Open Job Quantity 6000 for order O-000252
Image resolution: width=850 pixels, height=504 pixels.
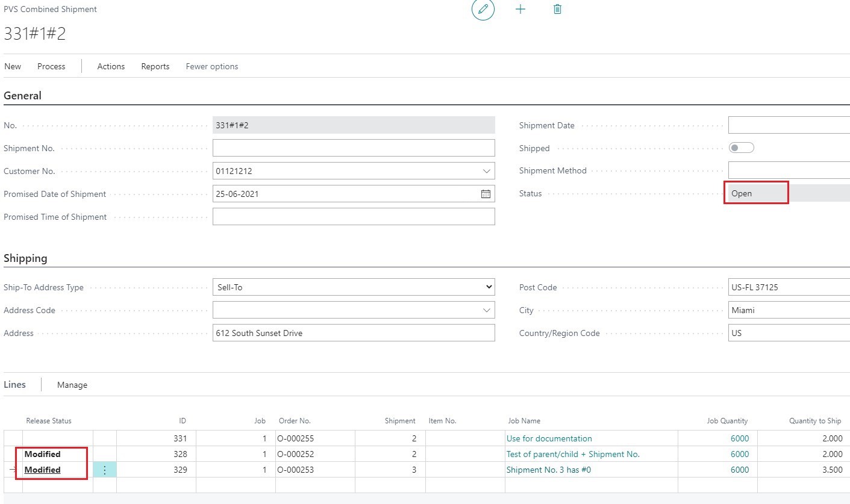740,454
